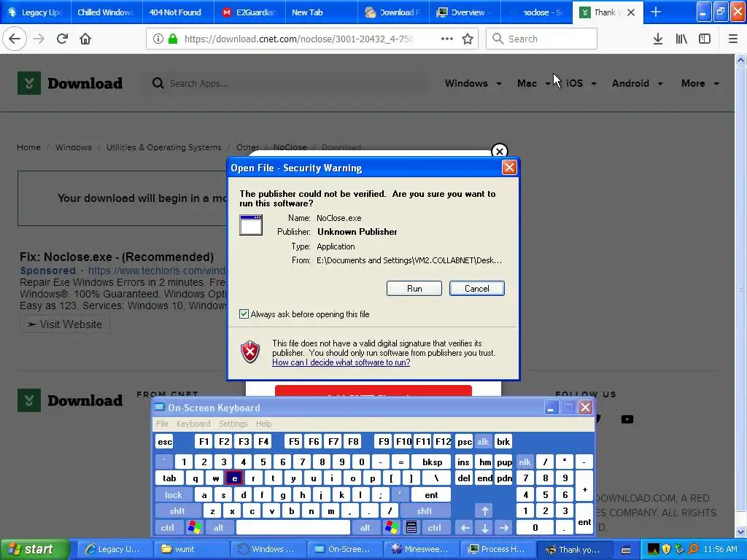Open the Mineswee... taskbar button
The width and height of the screenshot is (747, 560).
[x=421, y=550]
